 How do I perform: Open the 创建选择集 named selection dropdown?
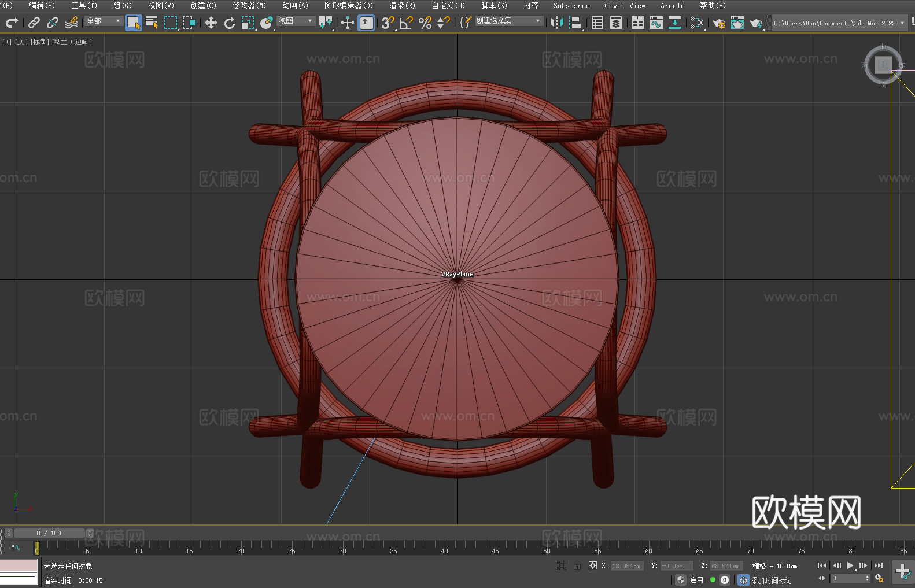pyautogui.click(x=509, y=21)
